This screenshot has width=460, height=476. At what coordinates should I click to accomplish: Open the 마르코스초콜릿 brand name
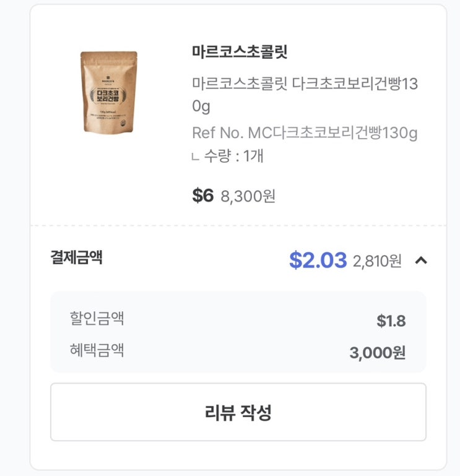click(240, 52)
